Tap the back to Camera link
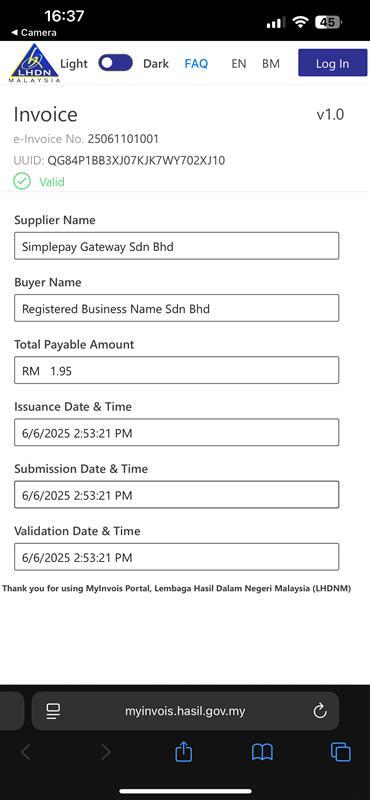 tap(34, 33)
